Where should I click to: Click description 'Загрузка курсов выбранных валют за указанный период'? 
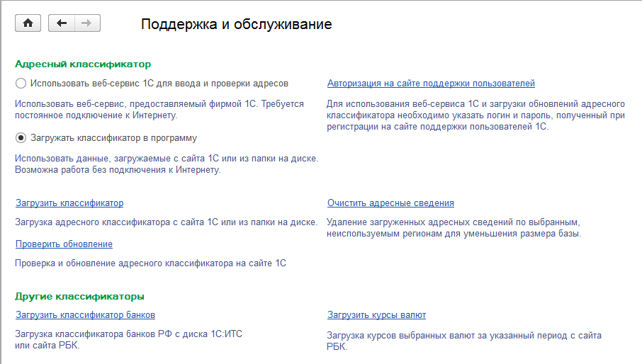point(446,336)
